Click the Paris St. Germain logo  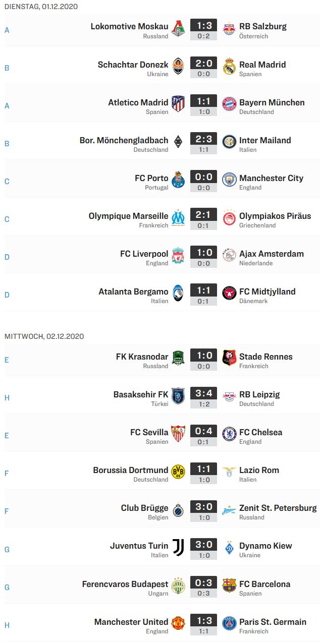pyautogui.click(x=229, y=623)
